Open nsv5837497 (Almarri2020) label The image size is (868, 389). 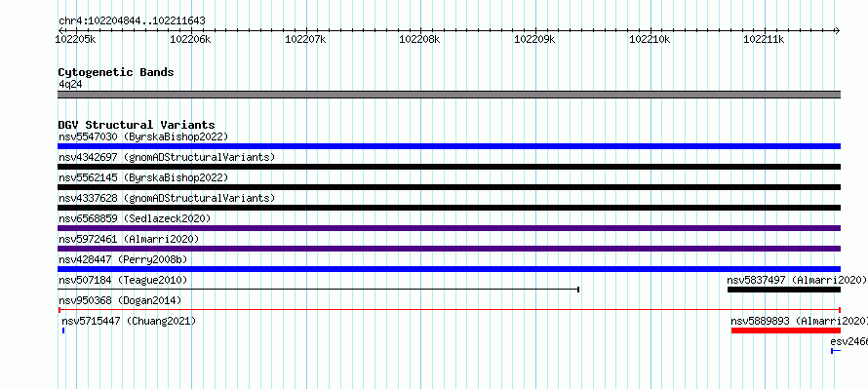(x=797, y=280)
